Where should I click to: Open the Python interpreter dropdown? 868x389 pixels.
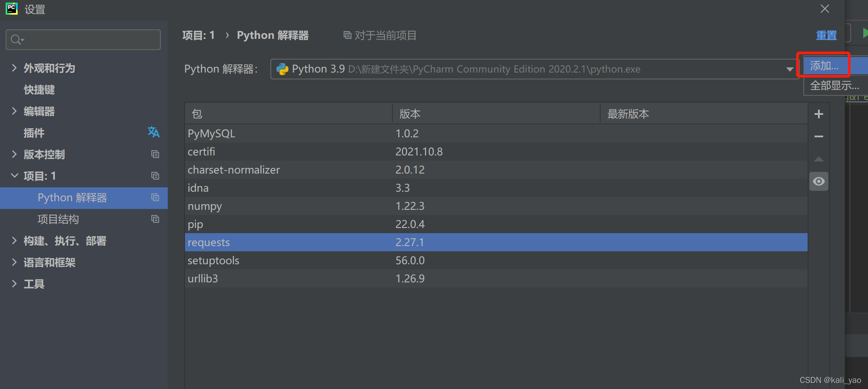(x=789, y=69)
